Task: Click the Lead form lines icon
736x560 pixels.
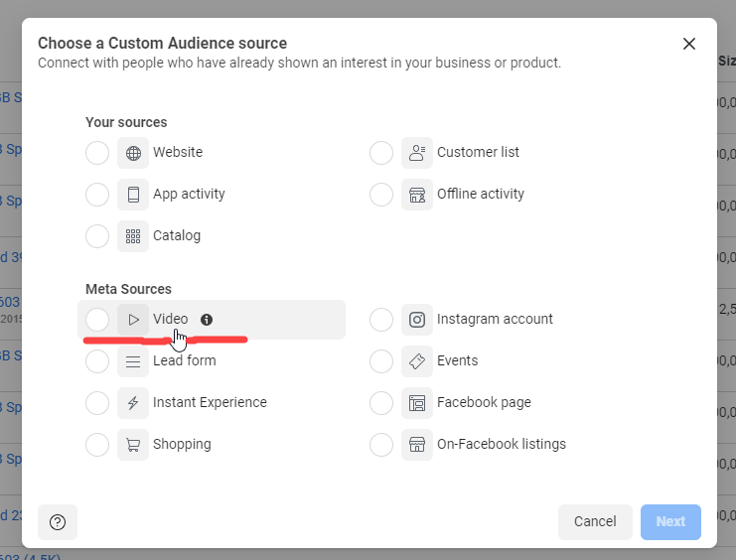Action: tap(133, 361)
